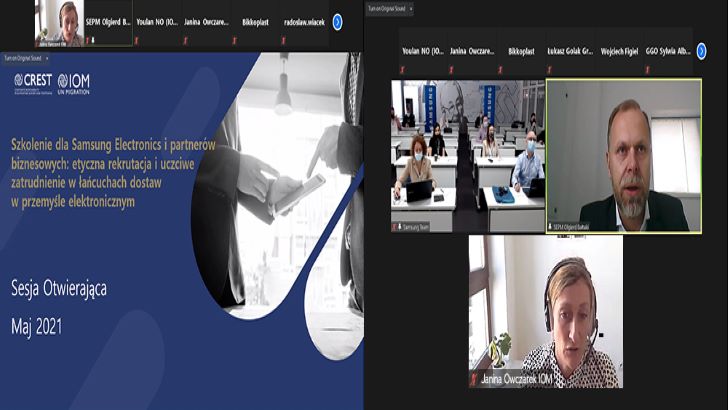The width and height of the screenshot is (728, 410).
Task: Open Original Sound dropdown arrow in left window
Action: click(47, 59)
